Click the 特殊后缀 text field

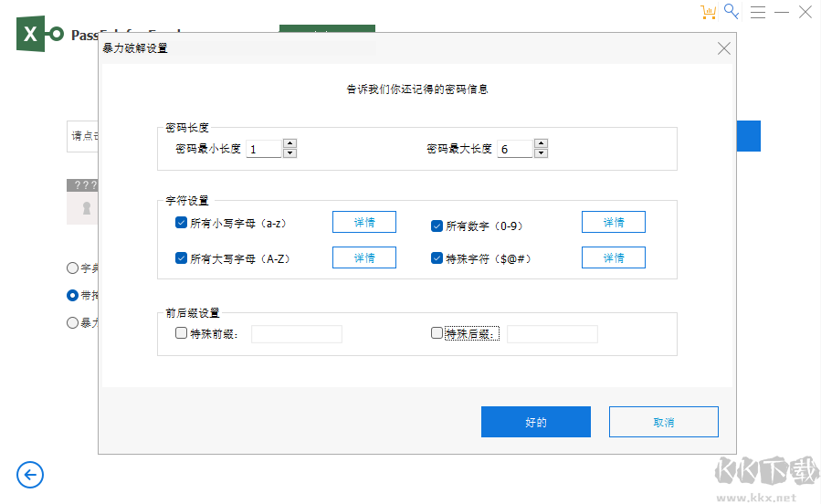552,334
